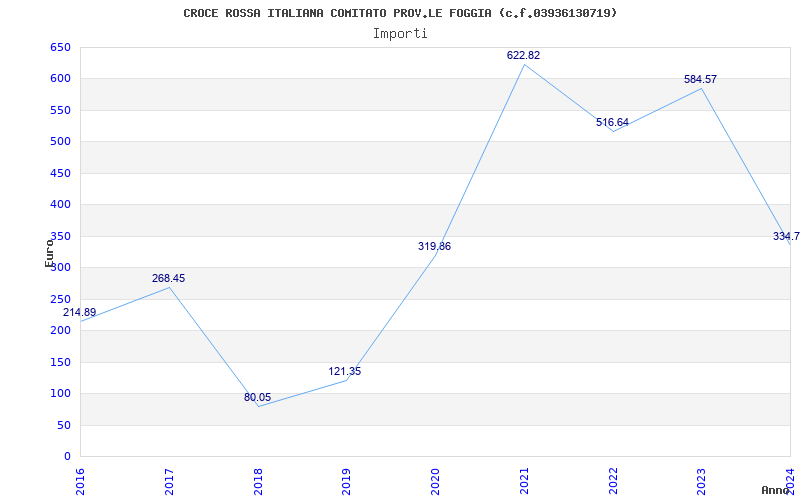Click the x-axis year label 2019

346,482
